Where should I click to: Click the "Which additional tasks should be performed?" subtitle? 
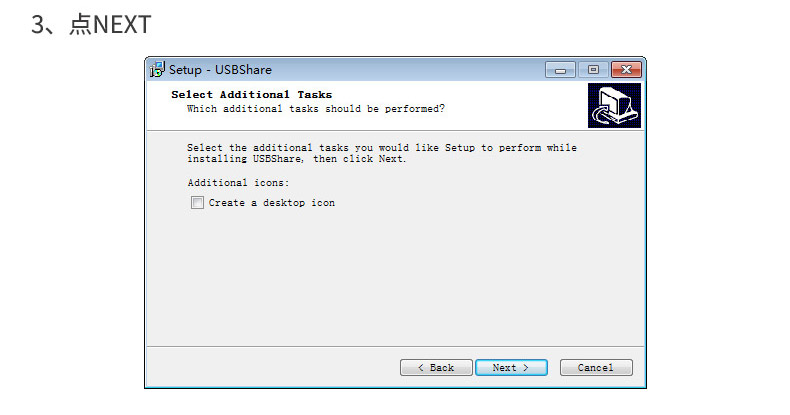pos(316,109)
